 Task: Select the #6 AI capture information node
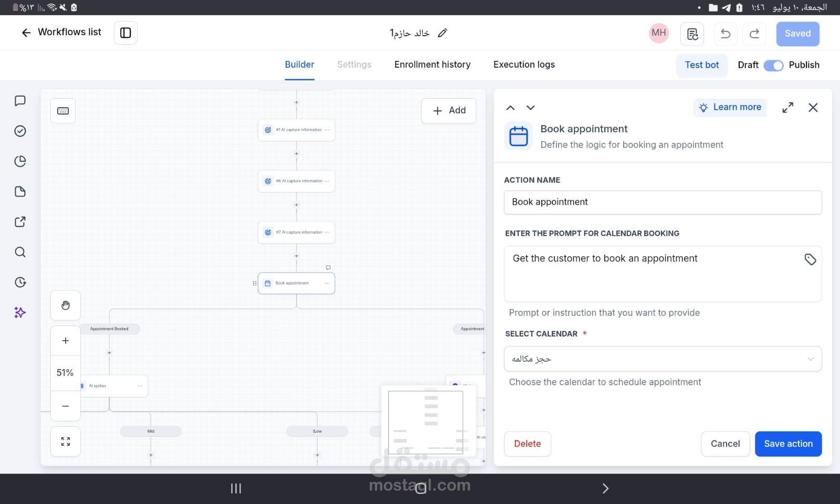tap(296, 181)
